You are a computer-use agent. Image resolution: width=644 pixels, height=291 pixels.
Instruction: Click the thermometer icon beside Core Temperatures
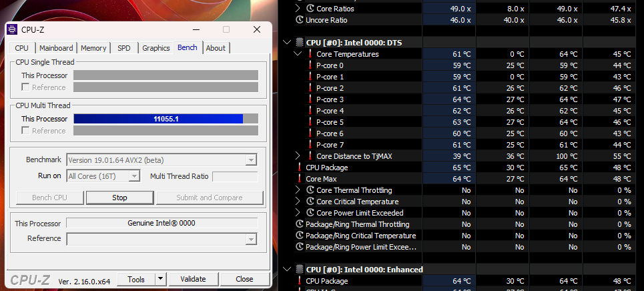point(310,54)
